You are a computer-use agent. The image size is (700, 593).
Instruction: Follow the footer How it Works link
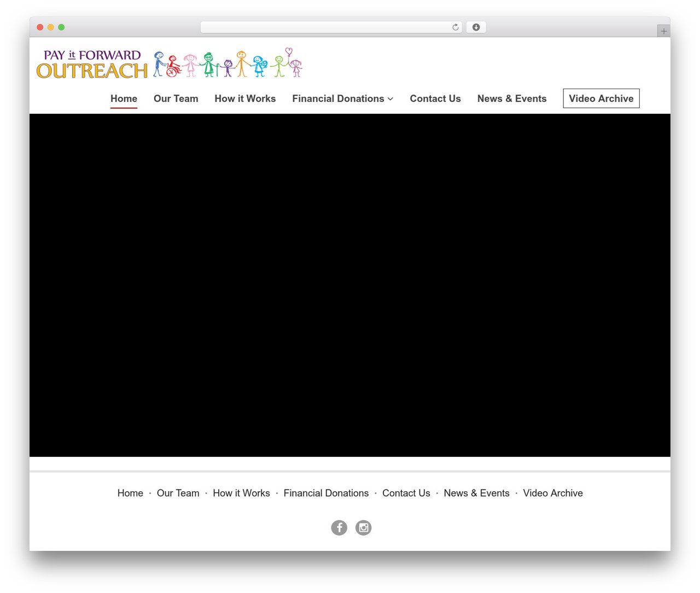(242, 493)
